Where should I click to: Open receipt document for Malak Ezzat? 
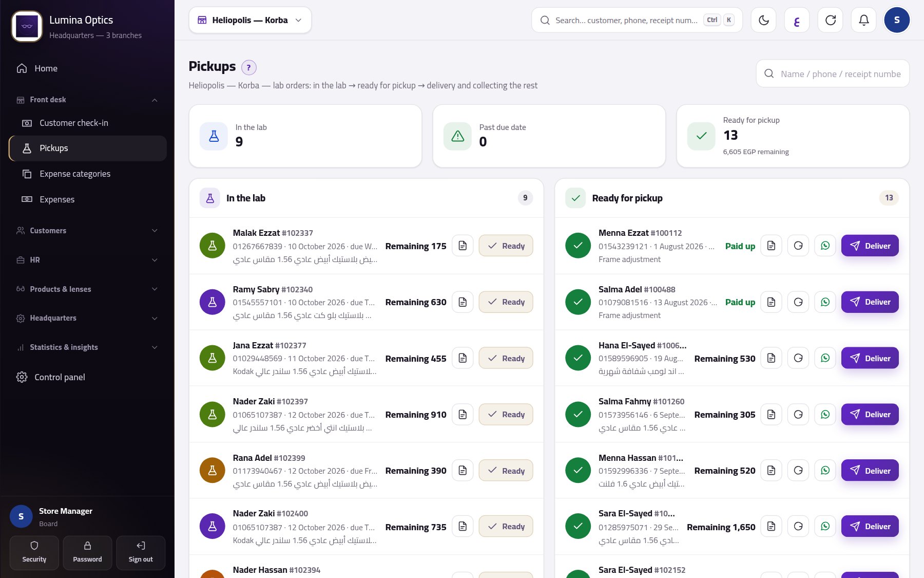(463, 246)
